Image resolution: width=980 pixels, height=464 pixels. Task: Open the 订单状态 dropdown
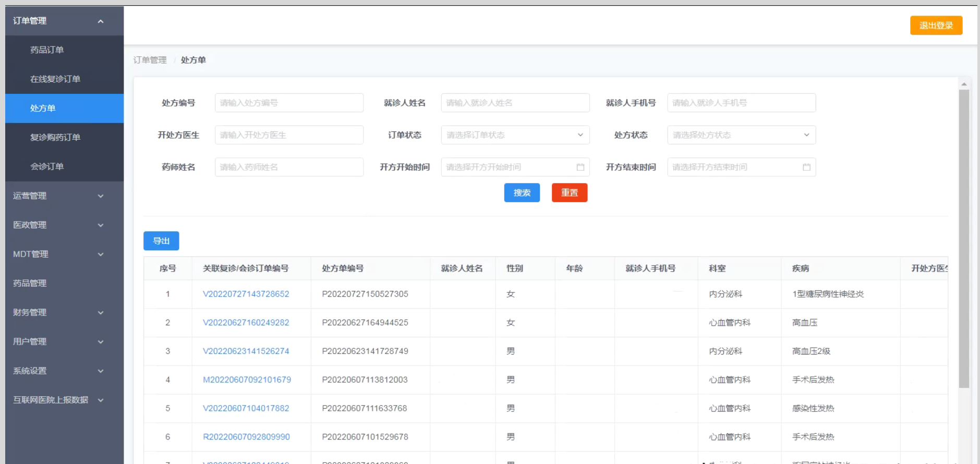point(515,135)
